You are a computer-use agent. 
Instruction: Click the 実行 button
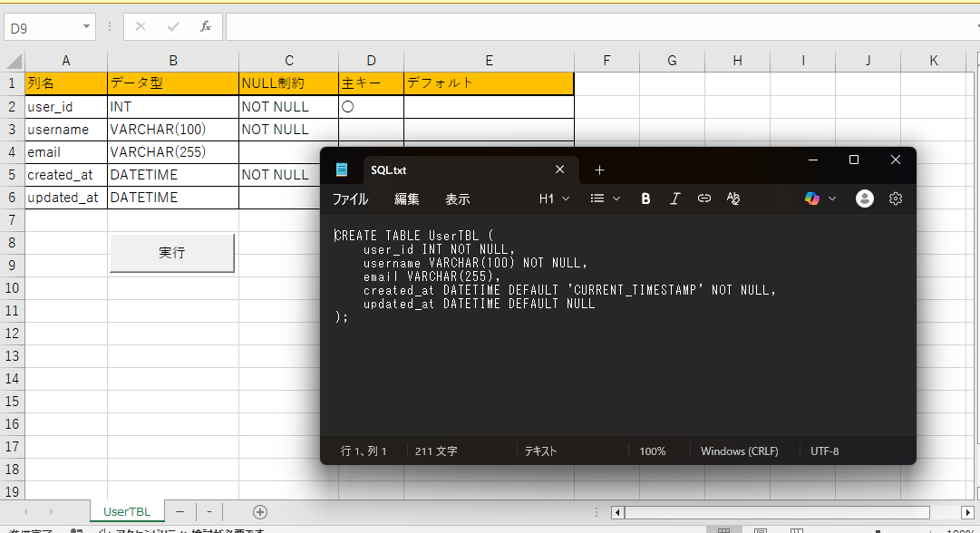point(172,253)
